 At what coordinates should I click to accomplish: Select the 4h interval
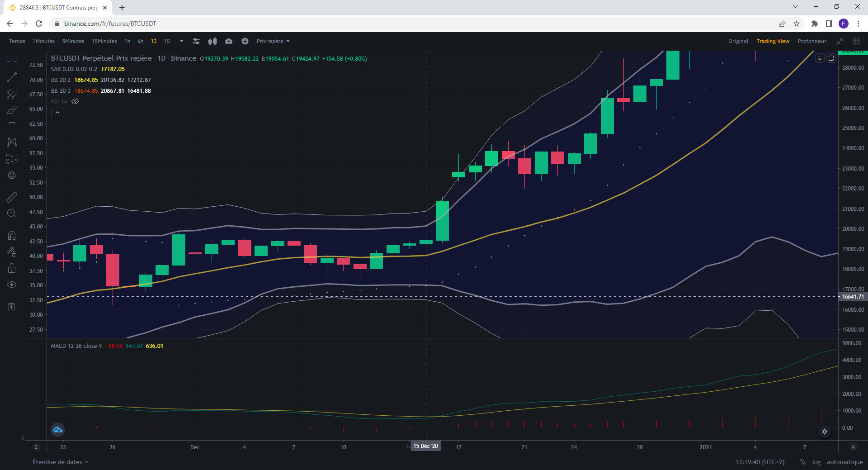[141, 41]
